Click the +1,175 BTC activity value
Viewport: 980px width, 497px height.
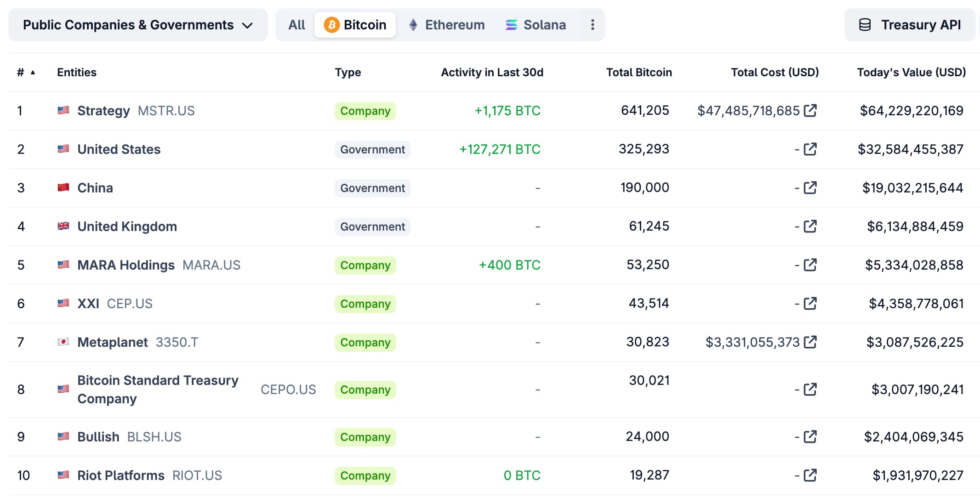coord(507,111)
